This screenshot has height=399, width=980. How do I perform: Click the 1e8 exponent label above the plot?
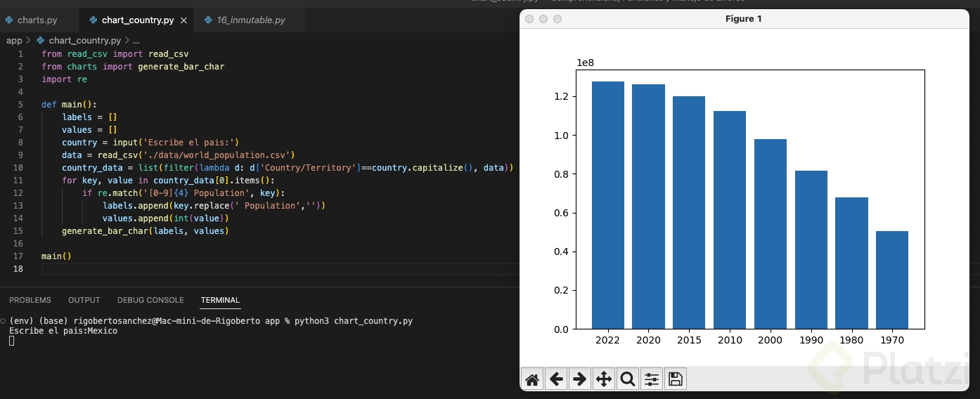pyautogui.click(x=585, y=63)
